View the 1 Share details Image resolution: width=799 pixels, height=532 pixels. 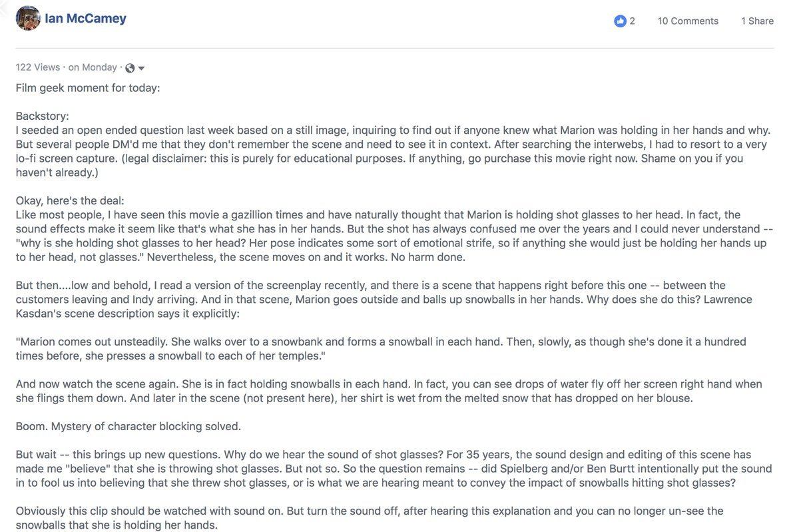coord(757,21)
